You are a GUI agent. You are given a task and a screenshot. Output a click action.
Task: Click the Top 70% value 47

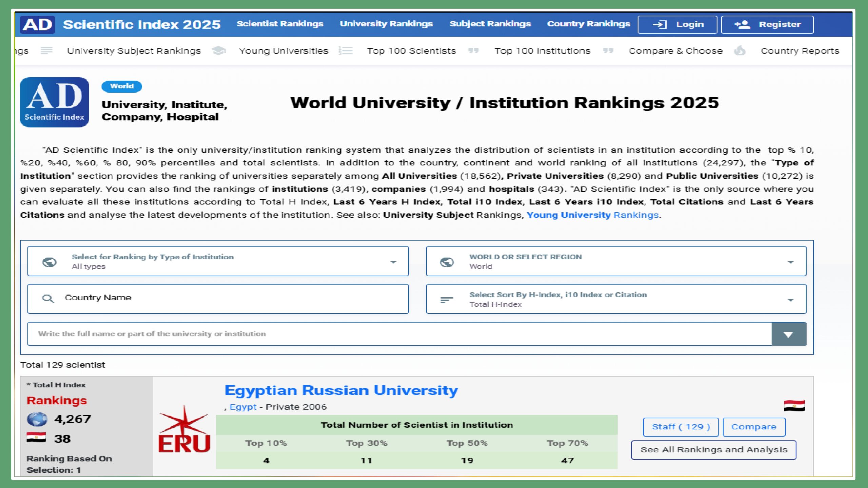point(567,461)
